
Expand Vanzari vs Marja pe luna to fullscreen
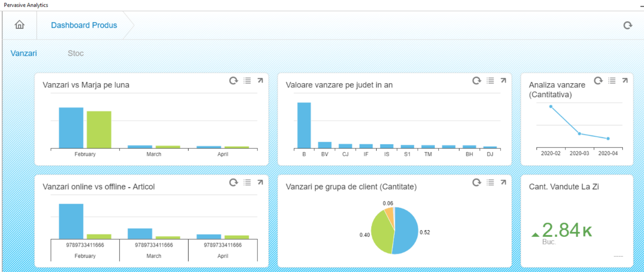coord(260,80)
